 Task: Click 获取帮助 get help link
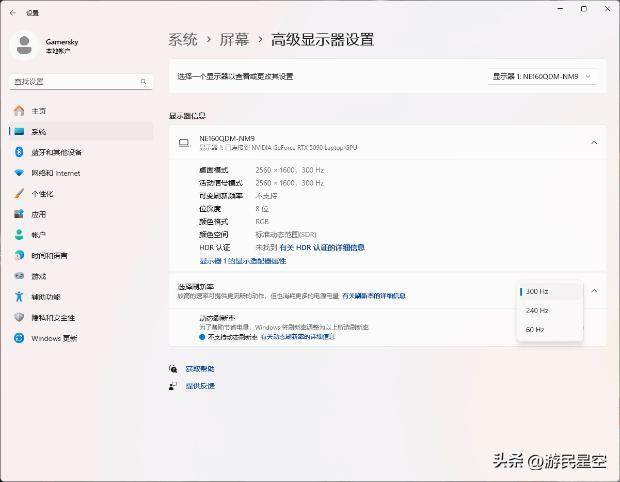click(199, 369)
